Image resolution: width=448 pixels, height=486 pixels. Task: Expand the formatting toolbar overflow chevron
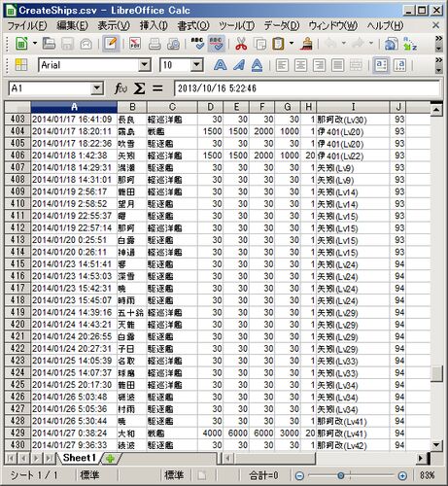pyautogui.click(x=439, y=60)
